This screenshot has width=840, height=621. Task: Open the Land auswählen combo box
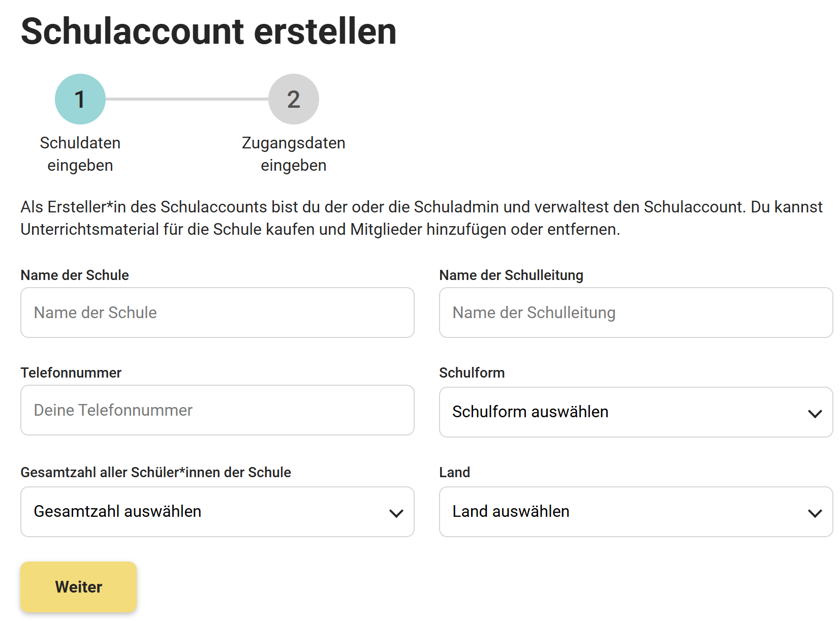(x=635, y=512)
